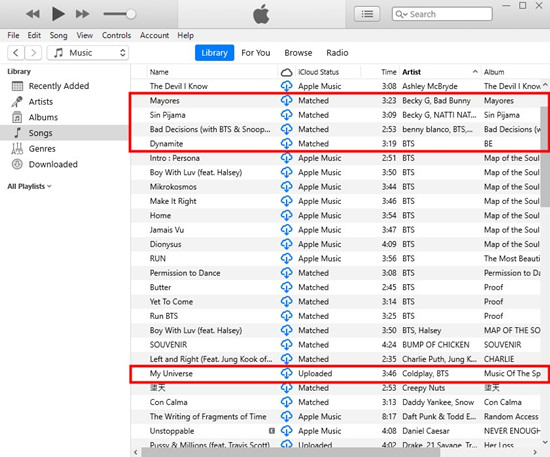Click cloud download icon for Jamais Vu

(287, 230)
